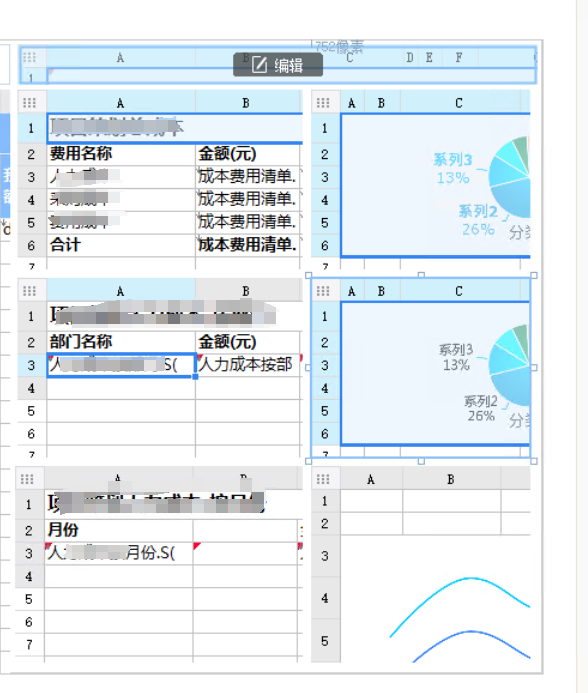Select the 月份 header cell

pos(118,530)
